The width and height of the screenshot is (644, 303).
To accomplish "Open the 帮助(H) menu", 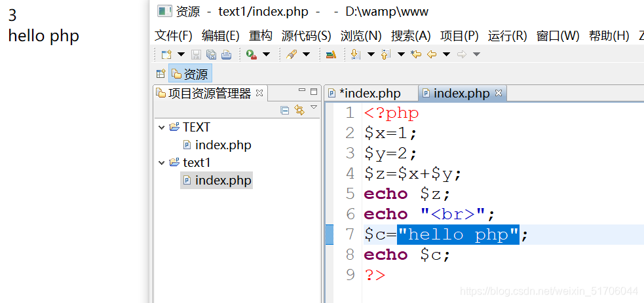I will pos(609,36).
